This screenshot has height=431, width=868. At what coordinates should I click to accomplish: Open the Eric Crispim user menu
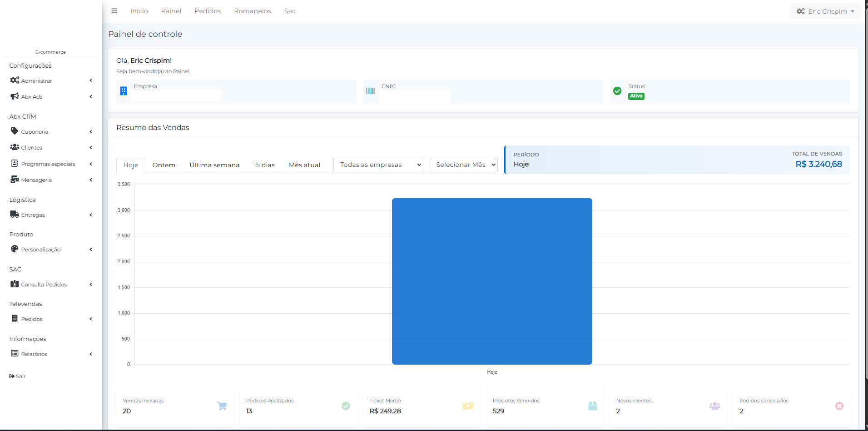825,11
